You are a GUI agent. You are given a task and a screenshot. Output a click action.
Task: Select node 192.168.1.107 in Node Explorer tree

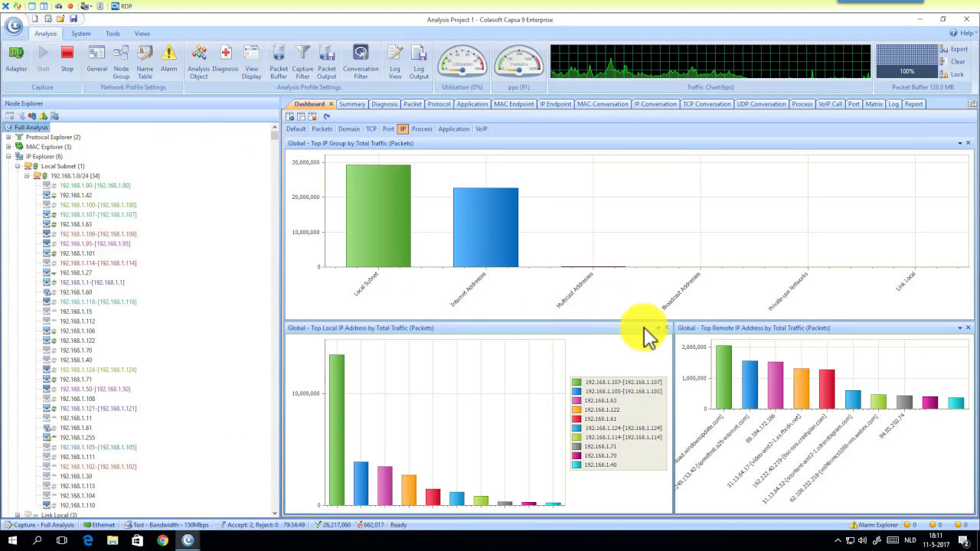tap(98, 214)
